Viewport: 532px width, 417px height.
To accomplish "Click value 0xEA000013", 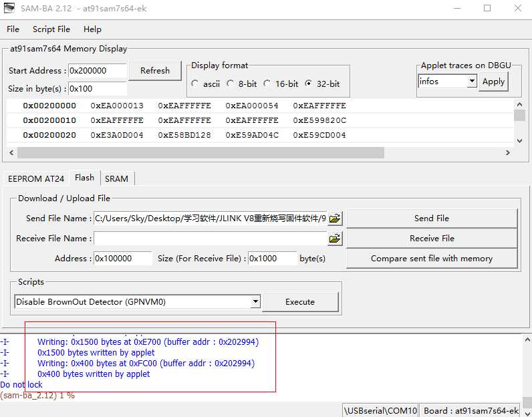I will click(x=117, y=106).
